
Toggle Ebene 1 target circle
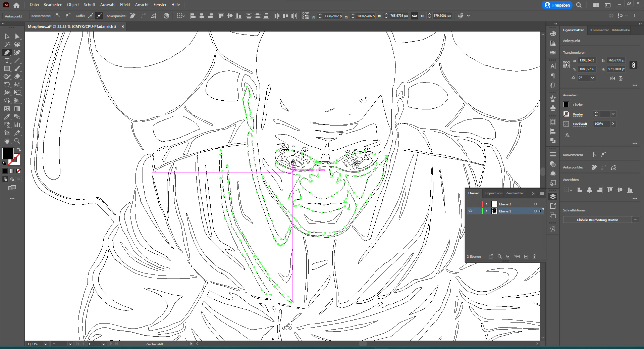point(535,211)
